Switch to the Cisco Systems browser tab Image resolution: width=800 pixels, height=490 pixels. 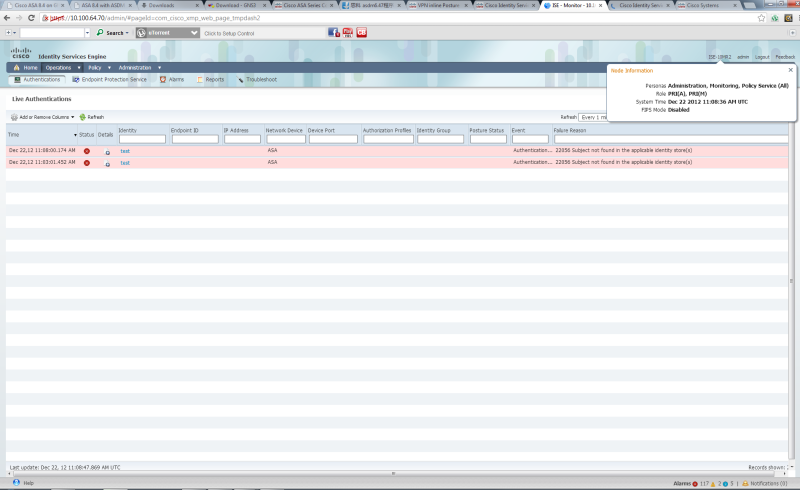point(707,5)
